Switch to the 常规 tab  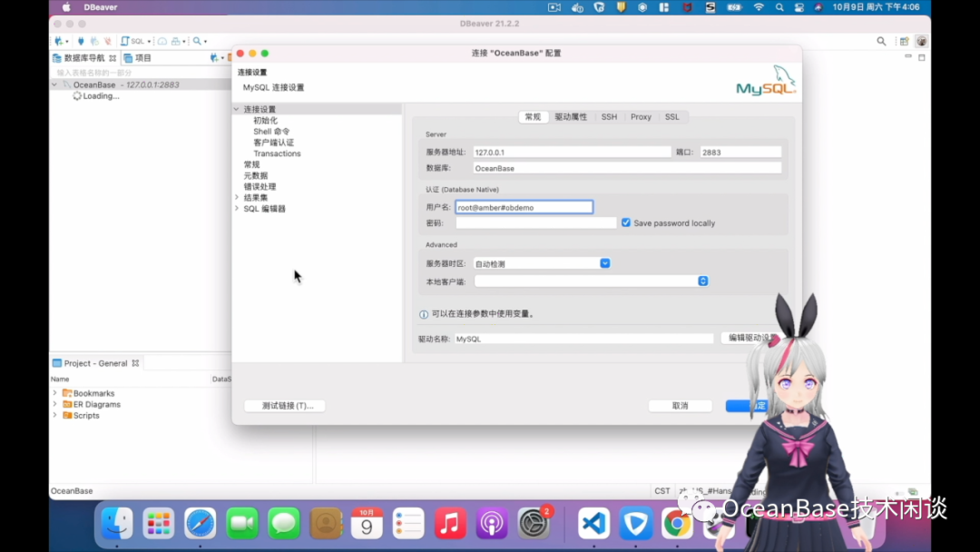pyautogui.click(x=533, y=117)
